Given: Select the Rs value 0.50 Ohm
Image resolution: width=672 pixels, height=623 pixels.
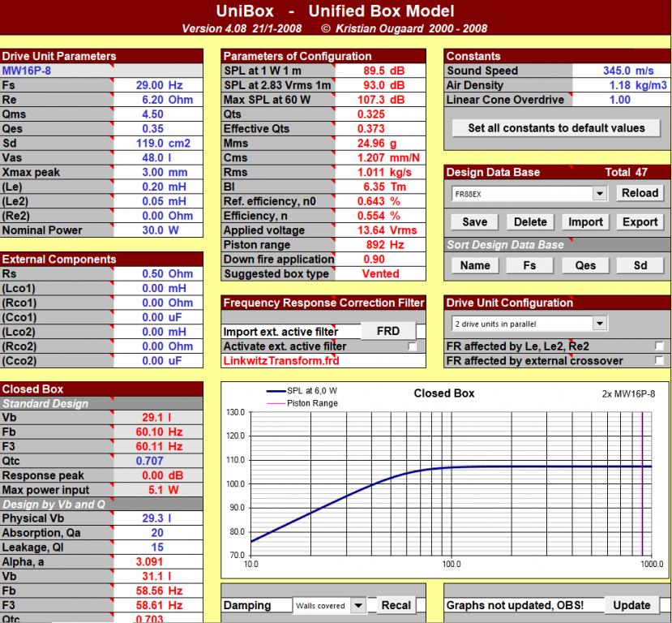Looking at the screenshot, I should coord(158,273).
